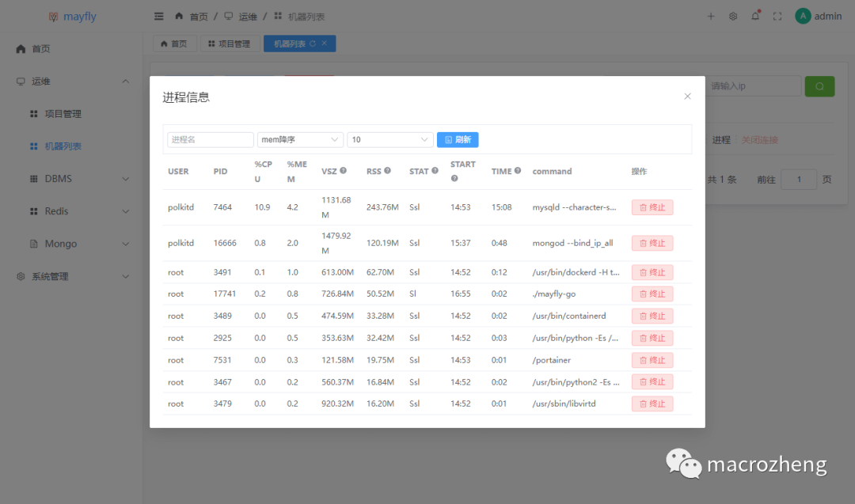This screenshot has height=504, width=855.
Task: Click the page number input field
Action: 799,180
